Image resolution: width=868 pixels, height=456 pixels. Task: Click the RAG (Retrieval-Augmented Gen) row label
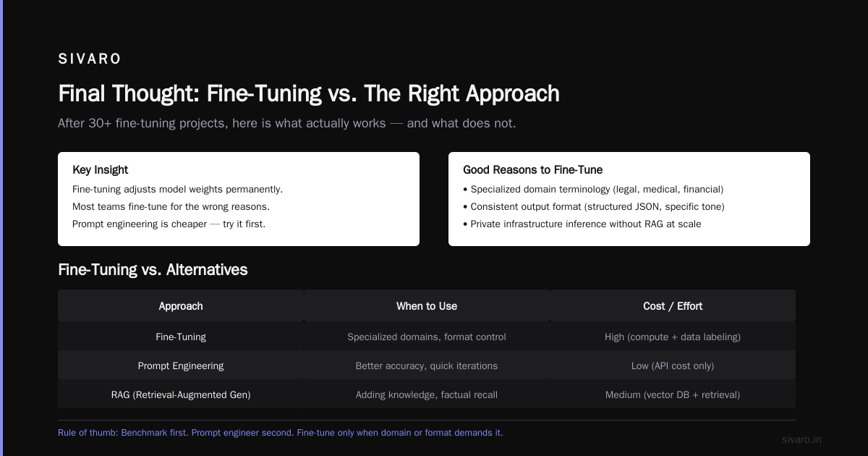point(181,395)
